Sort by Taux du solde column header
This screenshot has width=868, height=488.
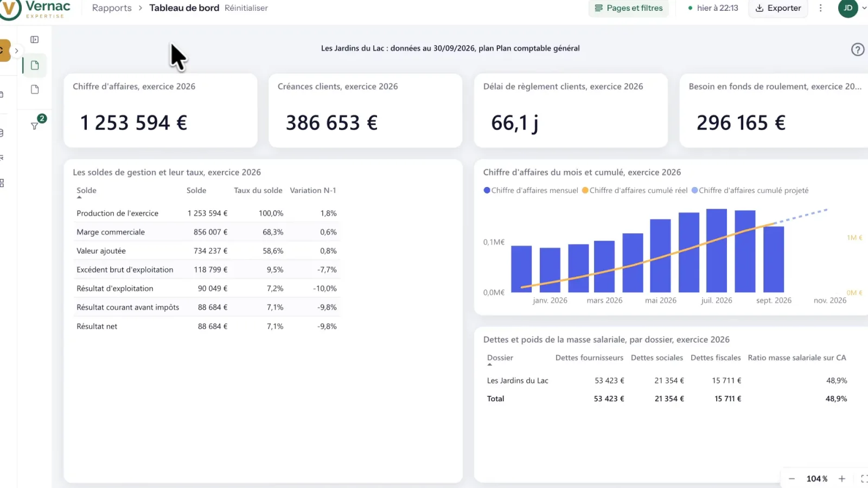tap(258, 190)
